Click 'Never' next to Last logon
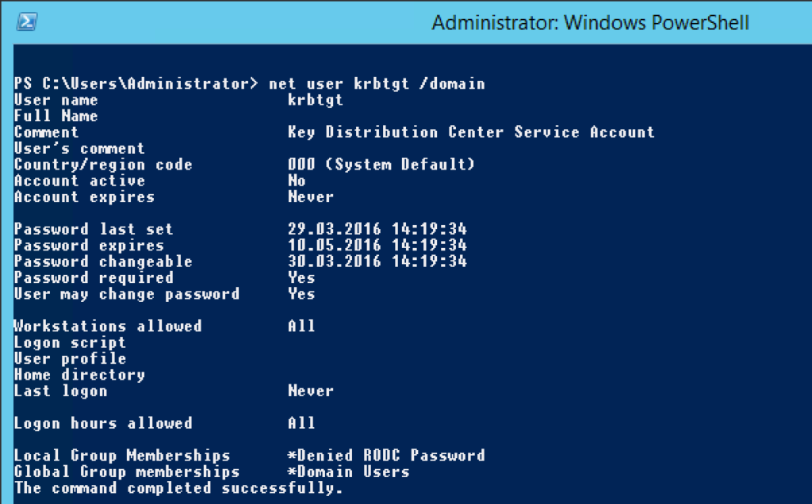Screen dimensions: 812x504 [x=311, y=391]
